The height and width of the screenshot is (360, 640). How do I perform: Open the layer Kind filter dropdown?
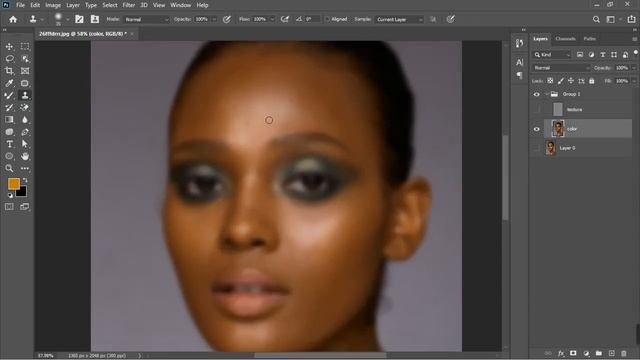click(552, 55)
